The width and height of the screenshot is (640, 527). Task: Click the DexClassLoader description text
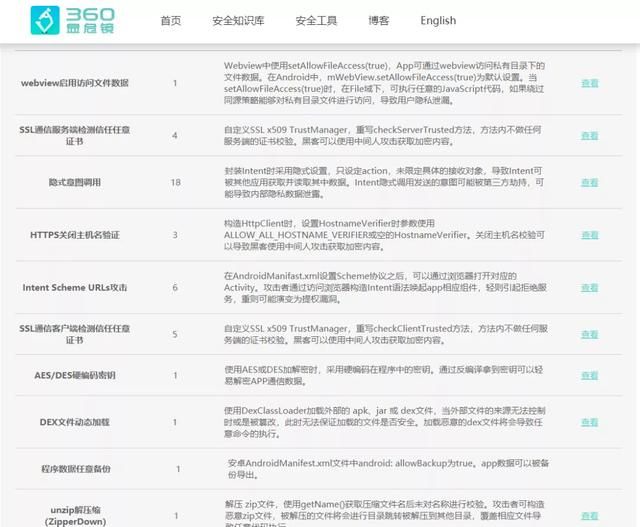[384, 422]
